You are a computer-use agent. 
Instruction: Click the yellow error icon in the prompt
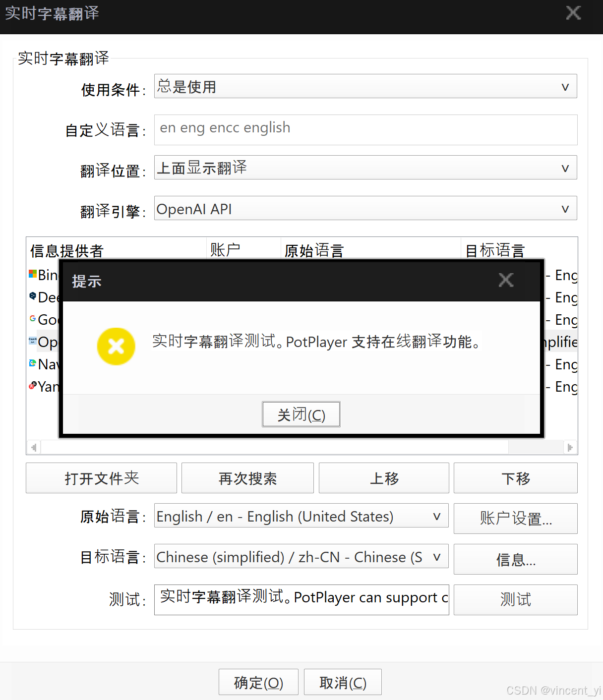[x=116, y=347]
